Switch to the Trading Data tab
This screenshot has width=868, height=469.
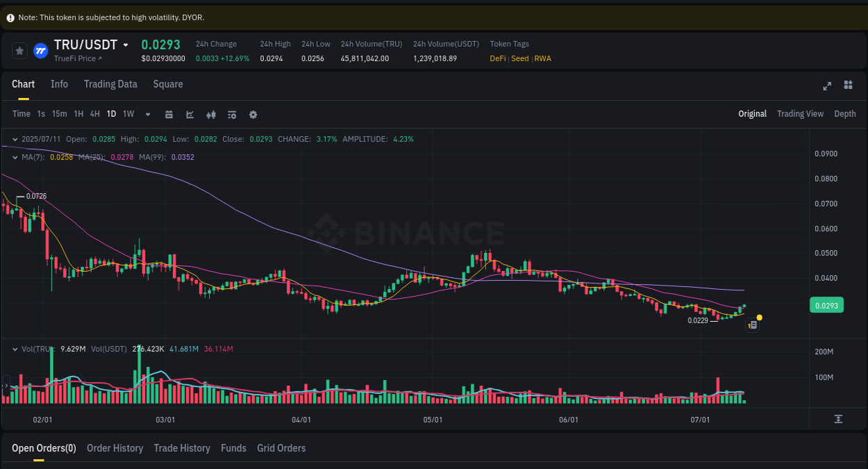pos(110,84)
